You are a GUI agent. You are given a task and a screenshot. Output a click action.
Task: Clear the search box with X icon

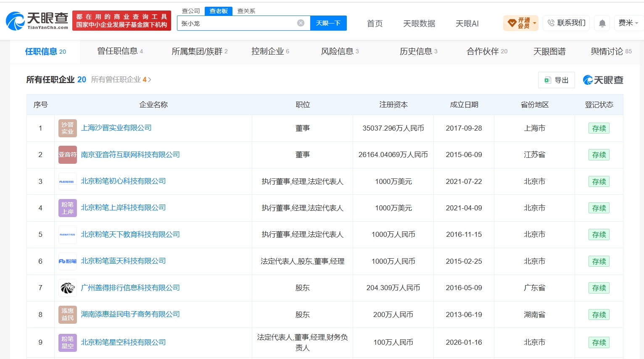301,23
